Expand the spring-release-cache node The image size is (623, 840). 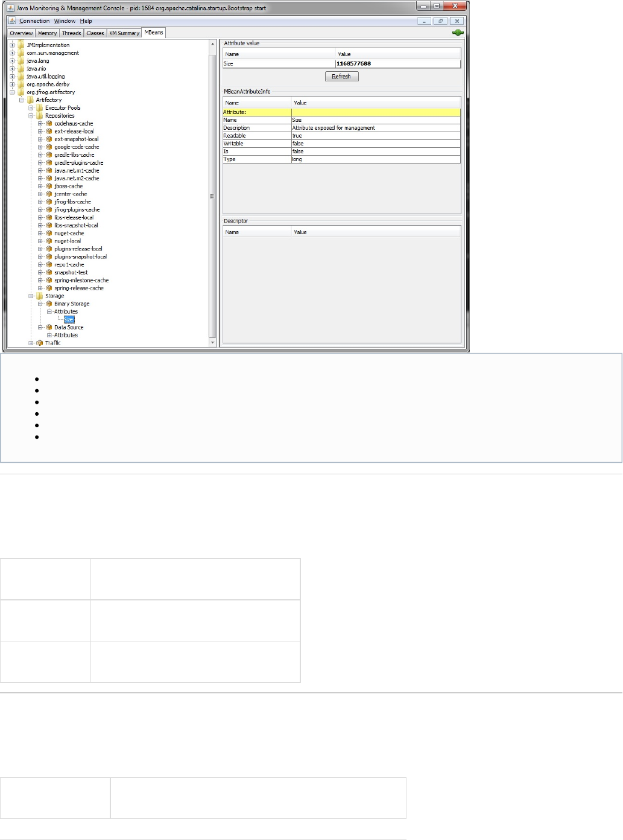pyautogui.click(x=40, y=288)
